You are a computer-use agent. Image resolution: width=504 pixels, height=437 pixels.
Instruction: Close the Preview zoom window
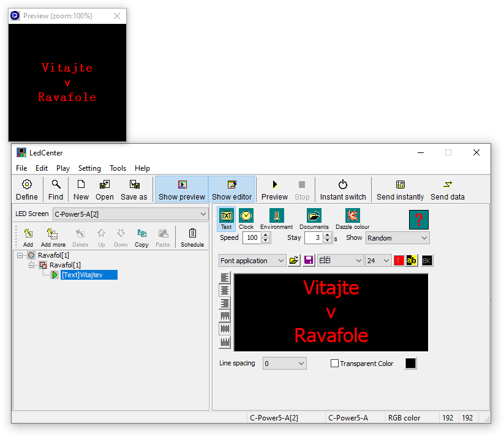pyautogui.click(x=117, y=16)
